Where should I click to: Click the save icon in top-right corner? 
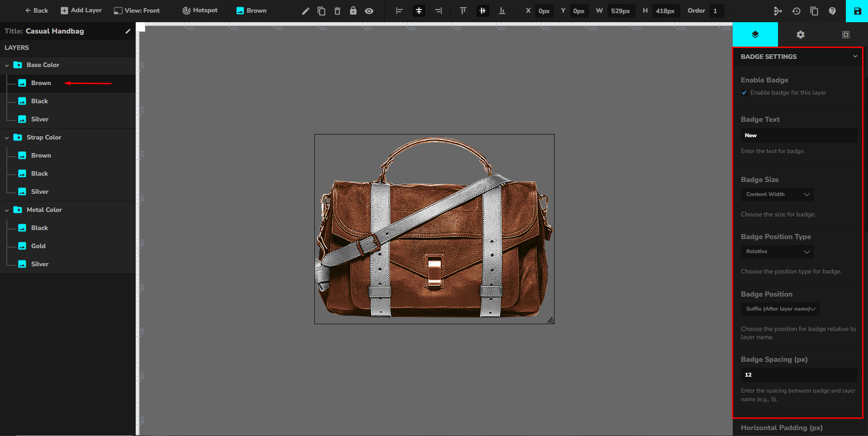(x=857, y=11)
